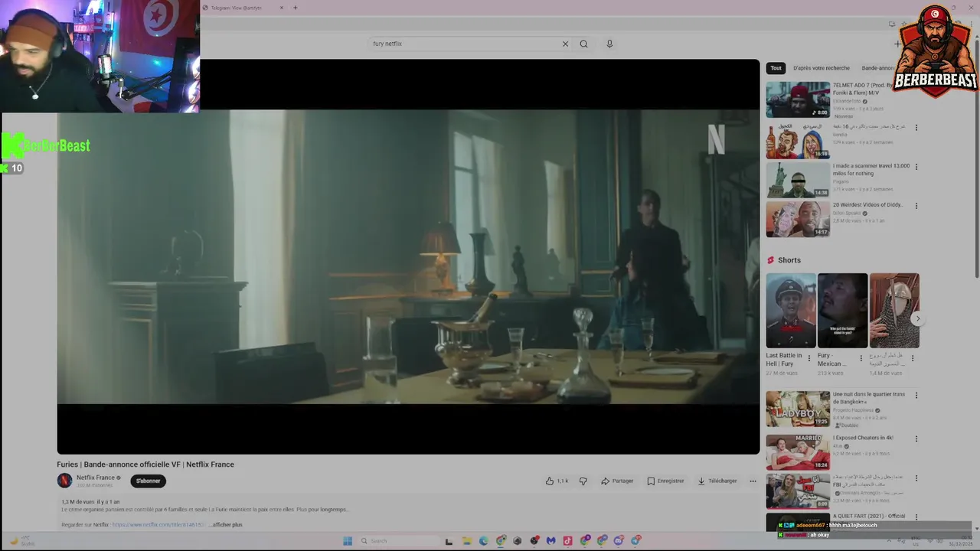Open the Fury - Mexican short
Viewport: 980px width, 551px height.
[x=842, y=311]
